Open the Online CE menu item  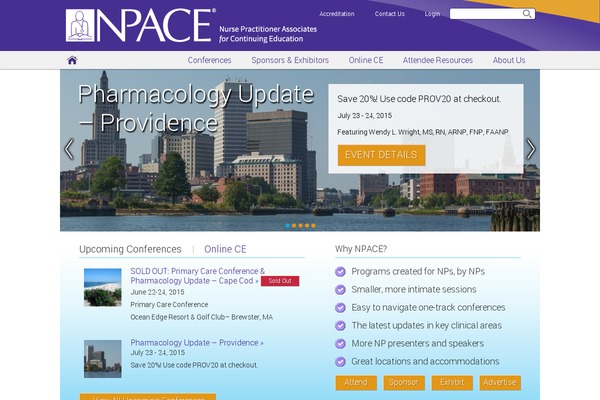click(366, 60)
